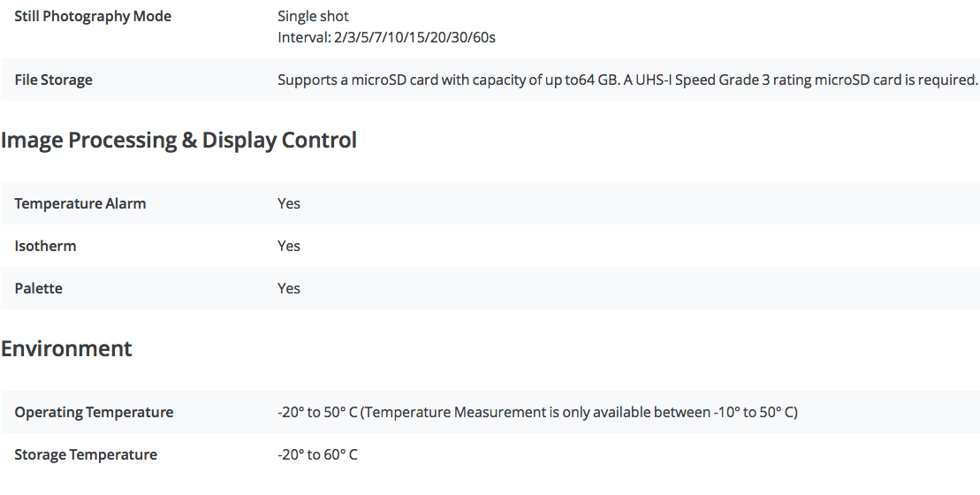The width and height of the screenshot is (980, 495).
Task: Click the Still Photography Mode label
Action: coord(93,16)
